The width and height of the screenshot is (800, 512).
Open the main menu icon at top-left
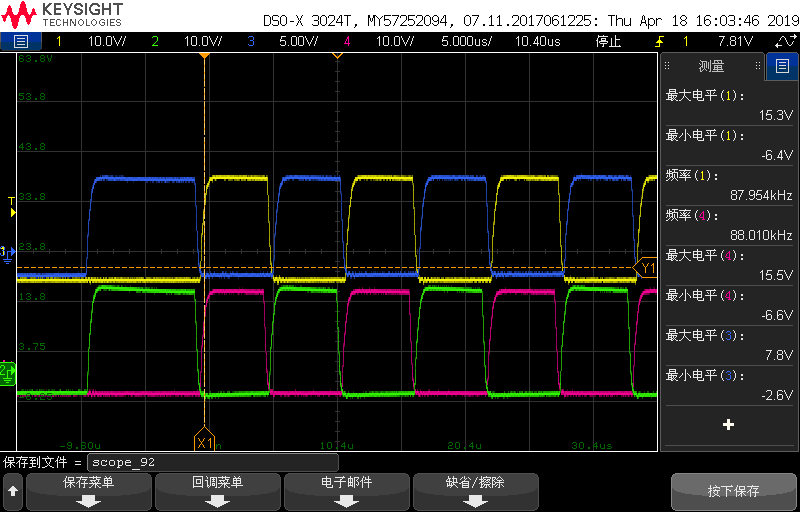[x=21, y=41]
